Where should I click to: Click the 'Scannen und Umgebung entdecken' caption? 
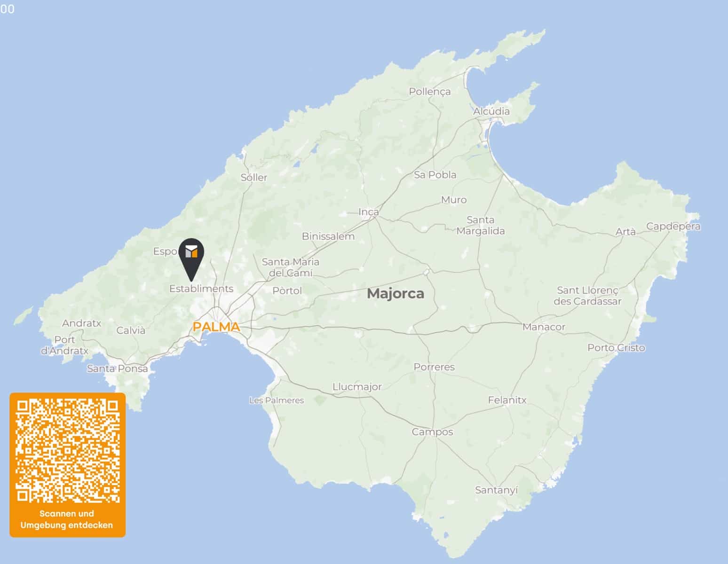(x=67, y=519)
